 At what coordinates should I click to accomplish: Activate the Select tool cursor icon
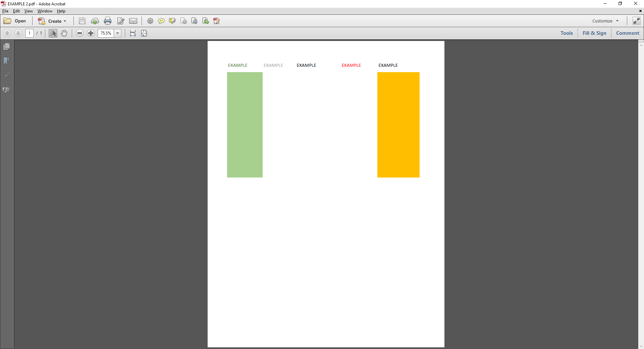click(x=53, y=33)
